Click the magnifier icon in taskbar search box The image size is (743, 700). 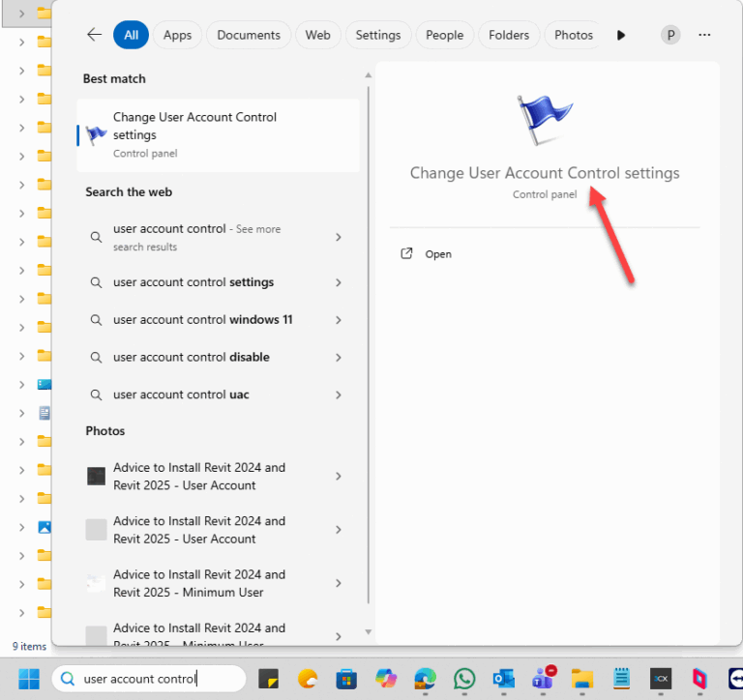68,679
